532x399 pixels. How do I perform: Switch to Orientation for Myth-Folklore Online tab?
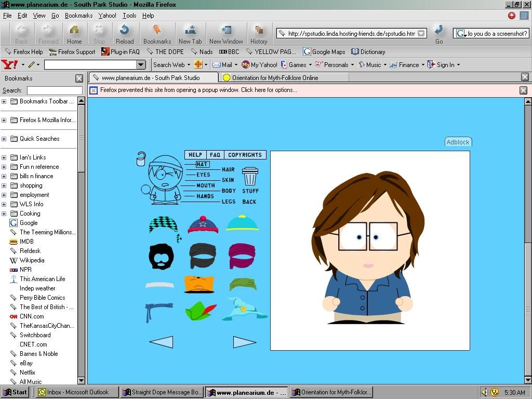pos(275,77)
